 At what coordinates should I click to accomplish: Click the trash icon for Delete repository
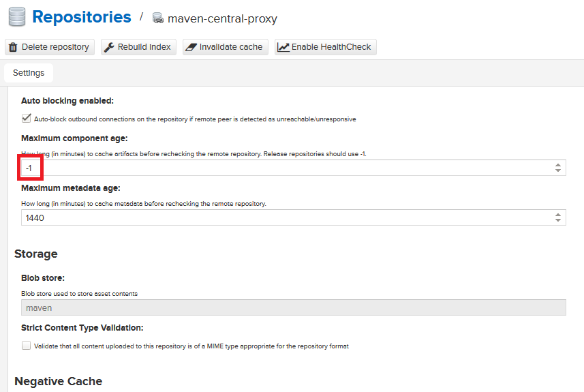click(13, 47)
